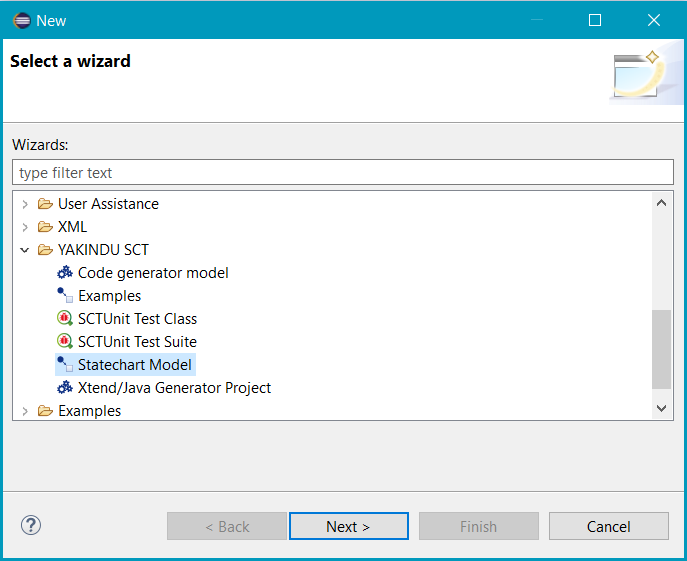Viewport: 687px width, 561px height.
Task: Click the bottom Examples folder icon
Action: 45,411
